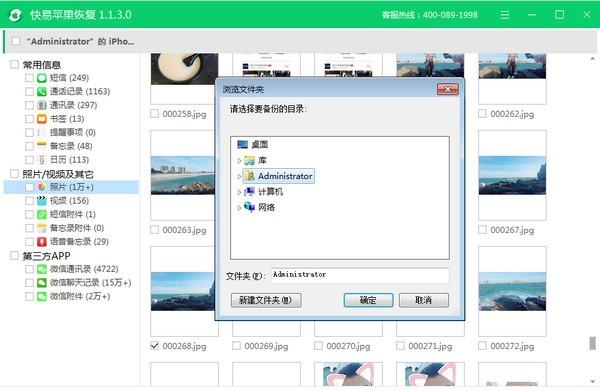The image size is (600, 390).
Task: Click the 确定 button
Action: point(368,300)
